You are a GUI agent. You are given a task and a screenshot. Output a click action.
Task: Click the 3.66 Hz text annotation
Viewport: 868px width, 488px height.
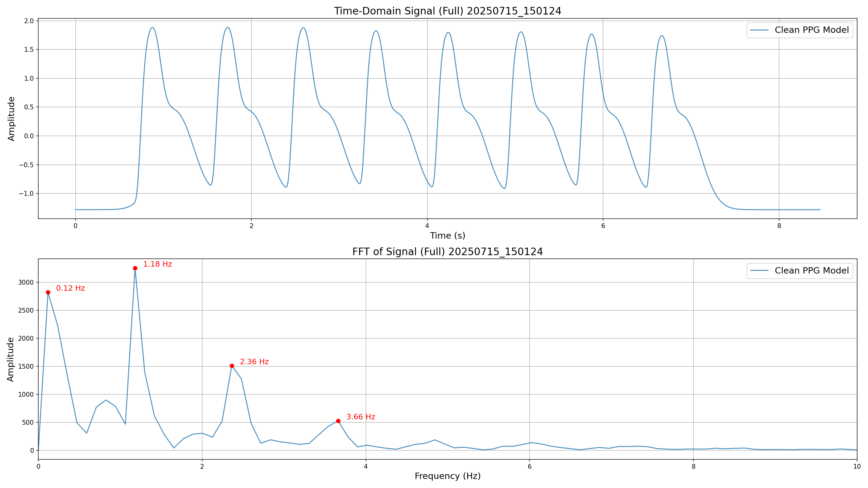[360, 417]
